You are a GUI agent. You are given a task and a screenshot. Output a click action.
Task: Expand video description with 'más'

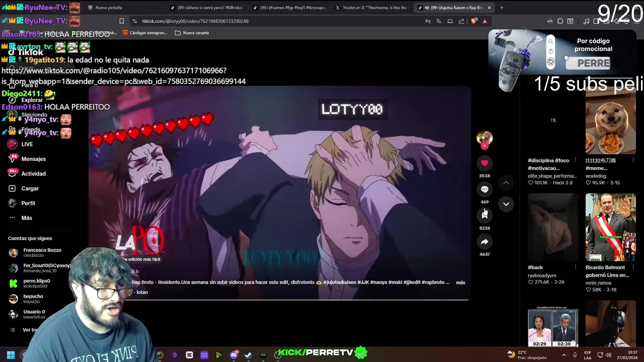pos(460,283)
